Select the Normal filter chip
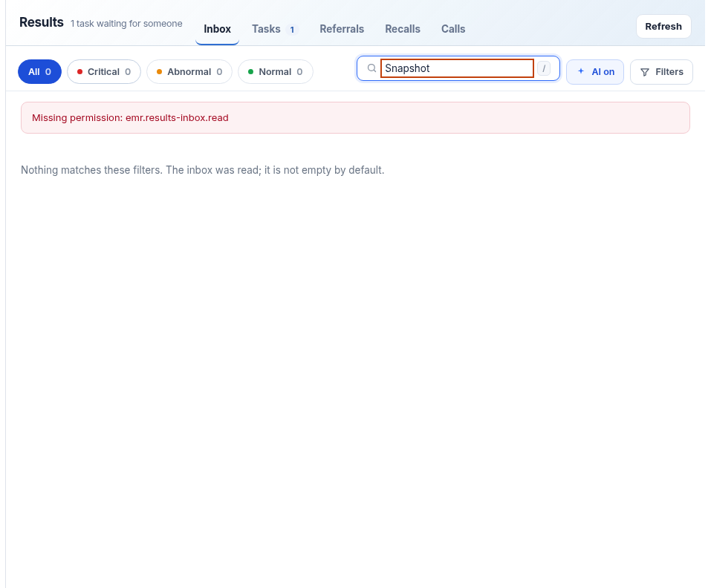The image size is (711, 588). pos(276,71)
